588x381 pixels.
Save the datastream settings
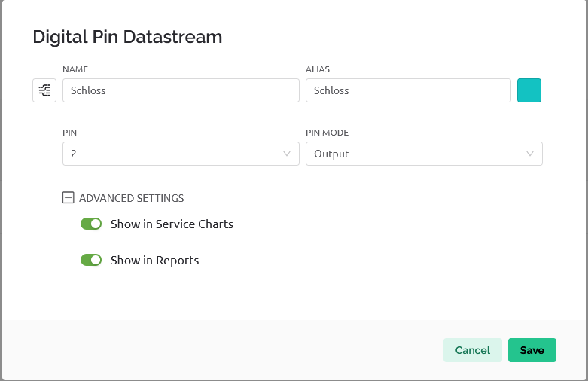coord(532,350)
